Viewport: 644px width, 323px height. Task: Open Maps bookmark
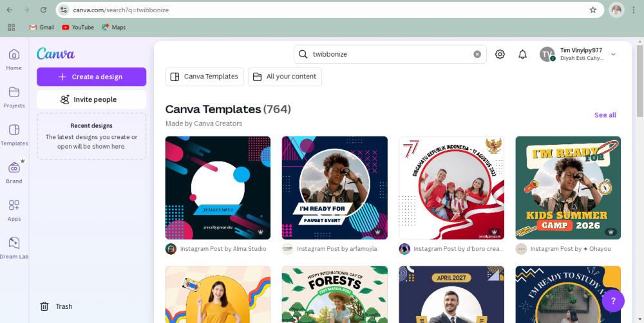(x=114, y=27)
